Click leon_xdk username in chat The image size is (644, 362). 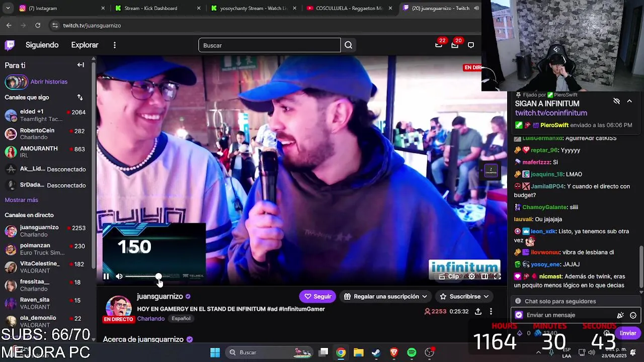(x=543, y=231)
